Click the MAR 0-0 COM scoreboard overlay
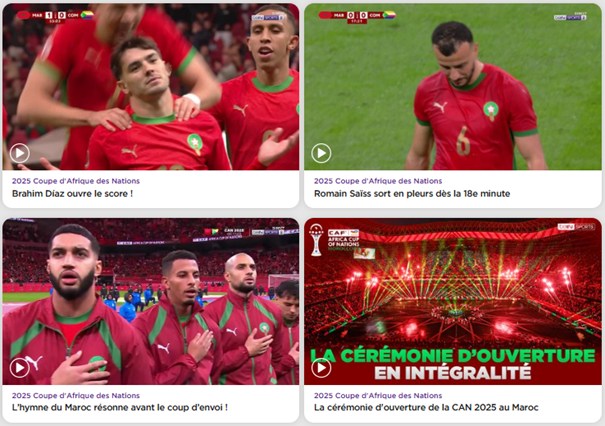This screenshot has width=605, height=426. point(357,16)
